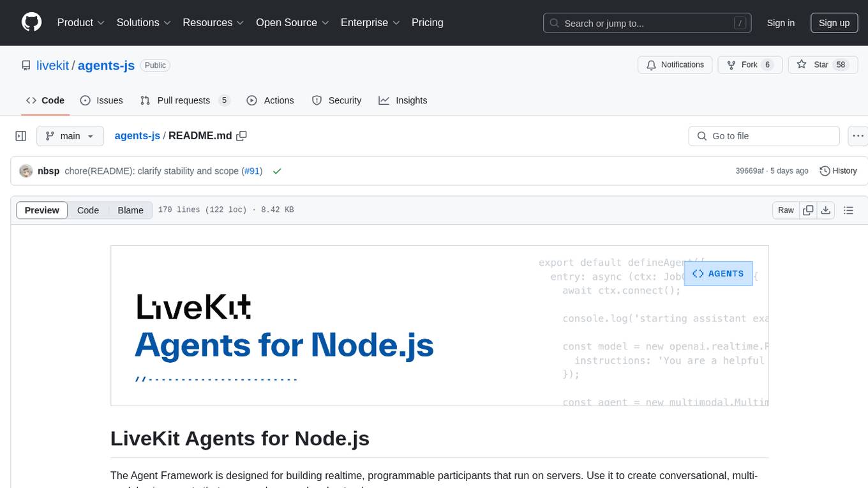
Task: Open the Raw file view
Action: [786, 210]
